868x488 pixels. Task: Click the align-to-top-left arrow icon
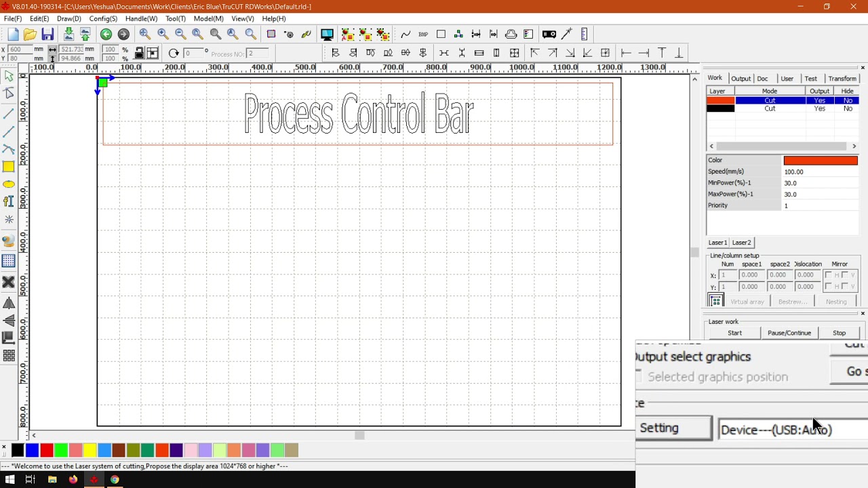coord(534,53)
